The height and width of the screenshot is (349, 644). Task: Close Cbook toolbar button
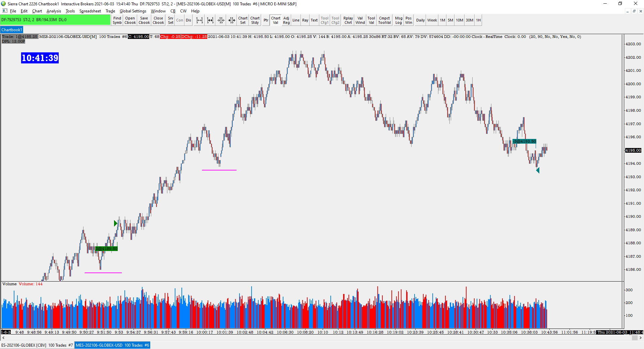[x=158, y=20]
